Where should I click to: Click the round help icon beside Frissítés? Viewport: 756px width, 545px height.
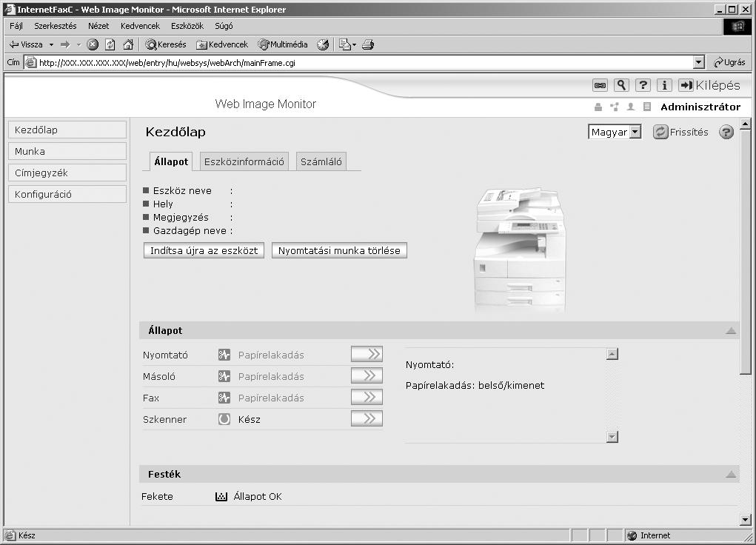[x=726, y=132]
